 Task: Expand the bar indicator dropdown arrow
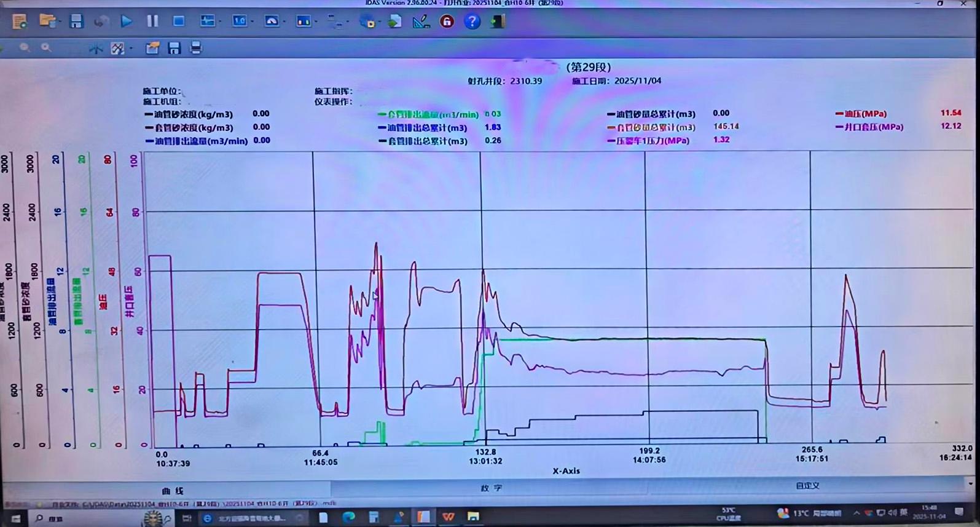(x=316, y=22)
